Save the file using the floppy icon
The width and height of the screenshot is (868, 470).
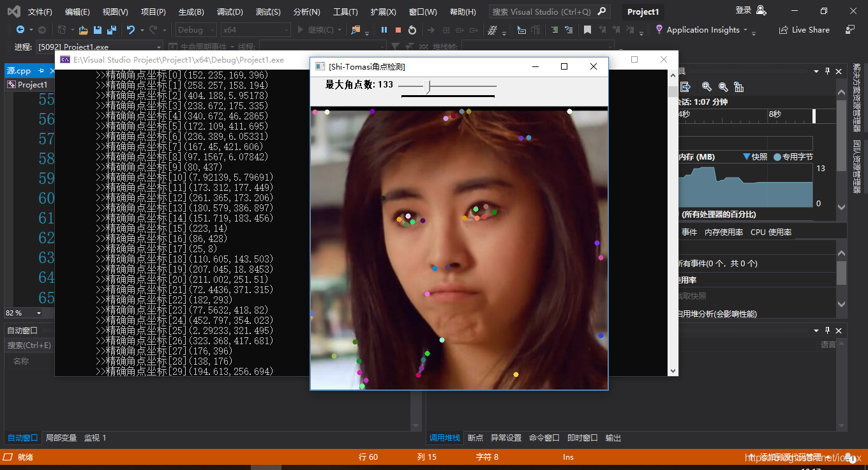[x=98, y=30]
